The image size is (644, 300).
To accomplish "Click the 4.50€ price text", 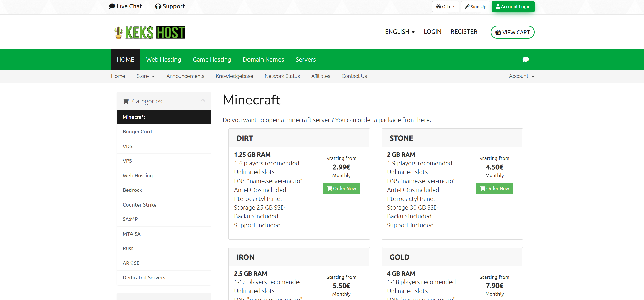I will [494, 167].
